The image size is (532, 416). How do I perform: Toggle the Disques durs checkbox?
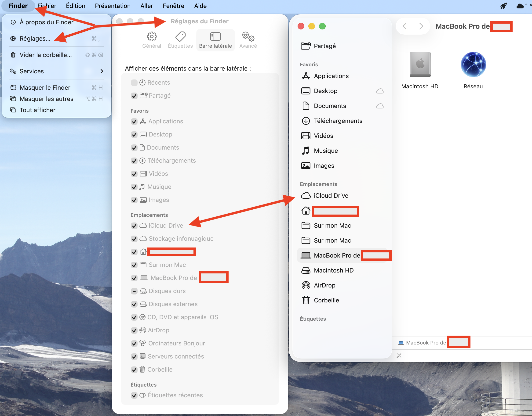click(x=134, y=291)
